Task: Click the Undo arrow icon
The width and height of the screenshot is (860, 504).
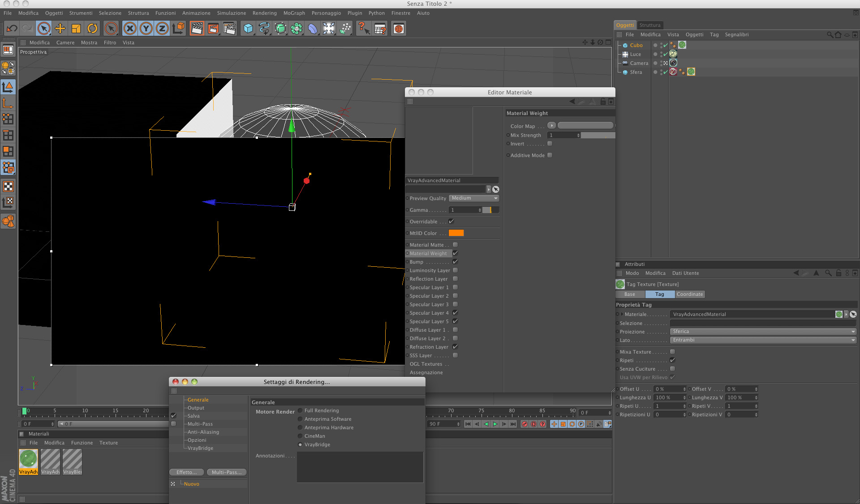Action: point(12,29)
